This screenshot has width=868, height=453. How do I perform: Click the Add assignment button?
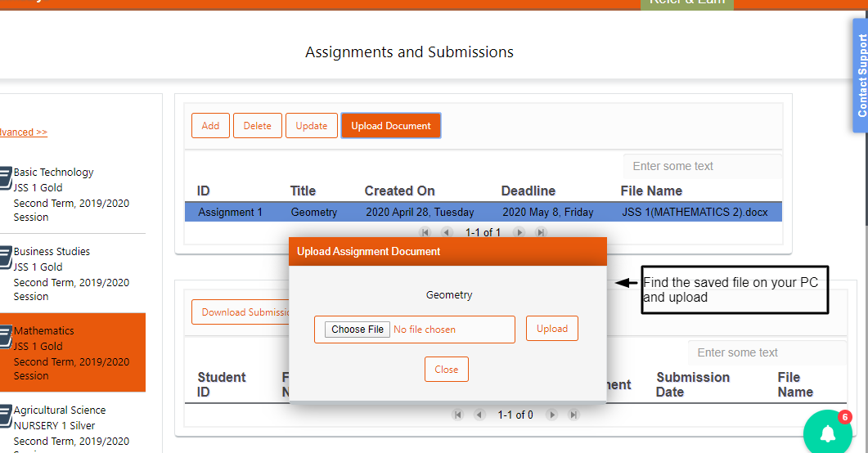210,126
